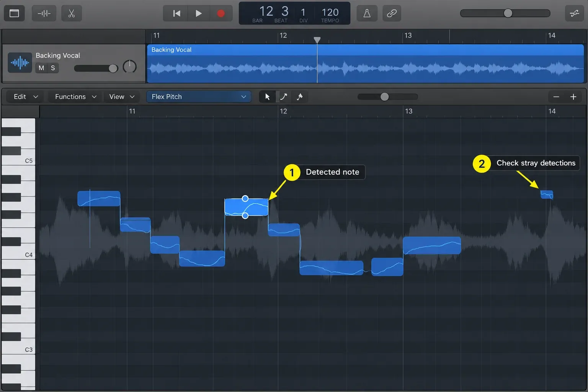Mute the Backing Vocal track
Viewport: 588px width, 392px height.
click(x=41, y=68)
